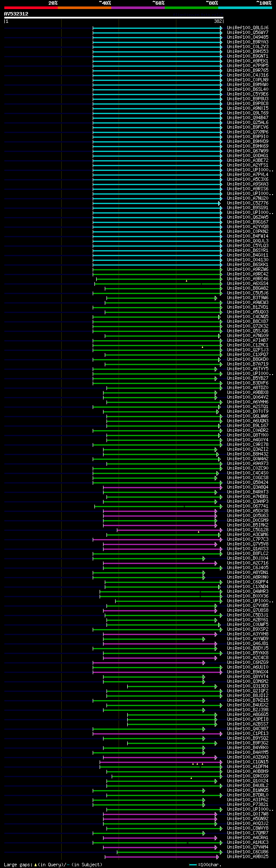Select the UniRef100_Q94B47 label
Viewport: 276px width, 868px height.
[248, 118]
